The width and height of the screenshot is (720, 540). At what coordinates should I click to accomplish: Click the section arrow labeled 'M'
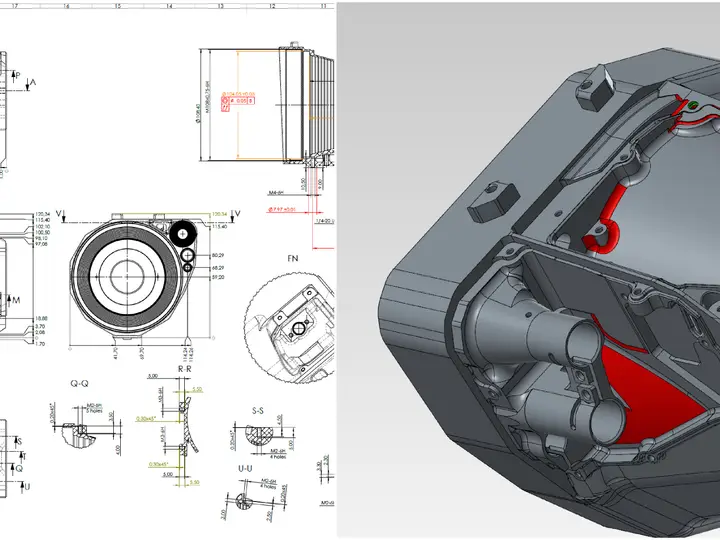13,300
